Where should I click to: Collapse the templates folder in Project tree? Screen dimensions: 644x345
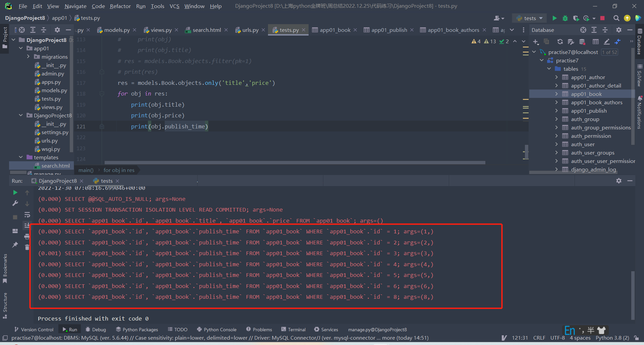pyautogui.click(x=21, y=157)
